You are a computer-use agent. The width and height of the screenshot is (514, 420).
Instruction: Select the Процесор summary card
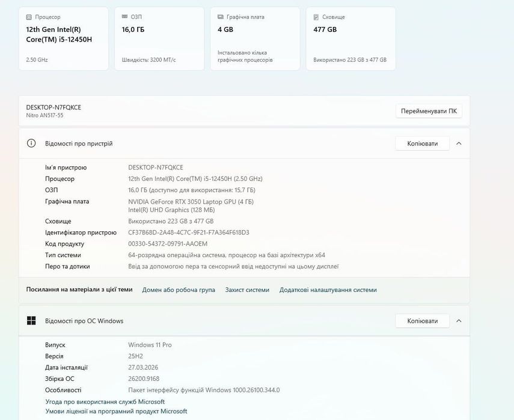(x=64, y=38)
